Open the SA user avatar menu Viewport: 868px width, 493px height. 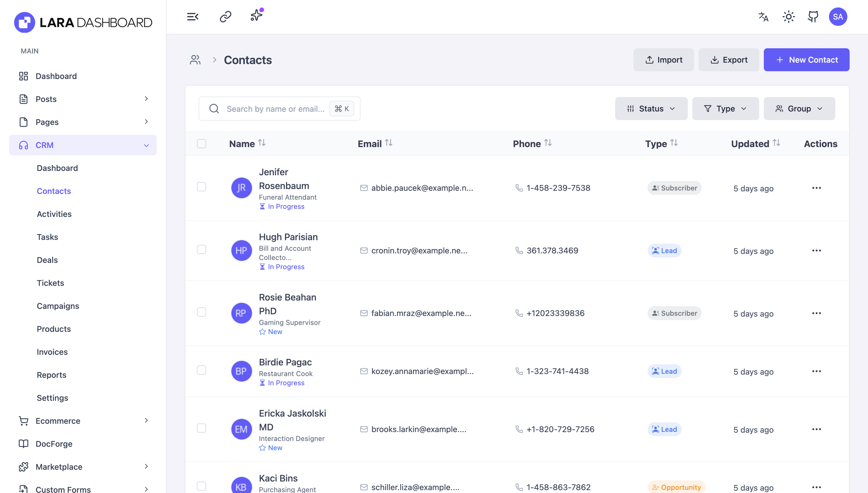click(838, 17)
